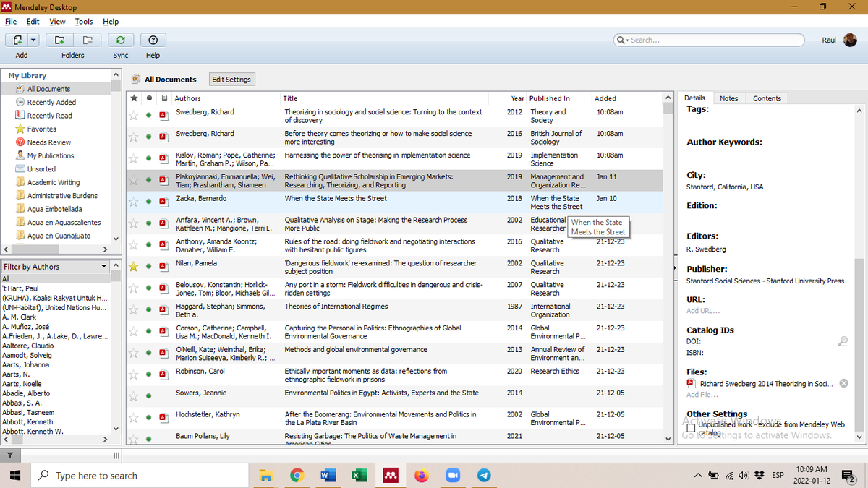Toggle read status dot for Hochstetler, Kathryn

click(149, 418)
